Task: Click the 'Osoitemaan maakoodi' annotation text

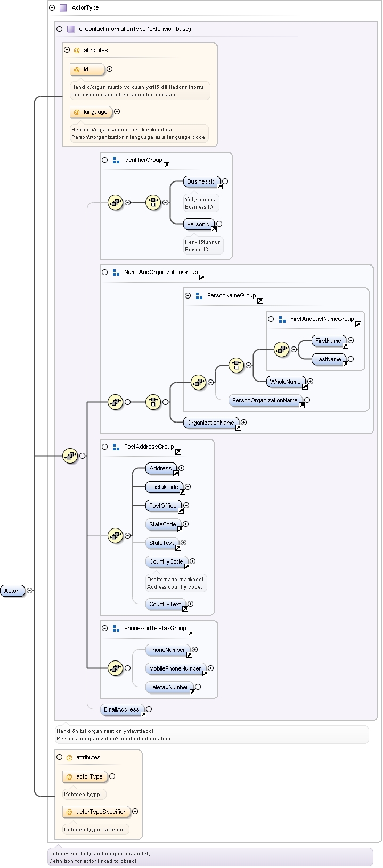Action: coord(176,579)
